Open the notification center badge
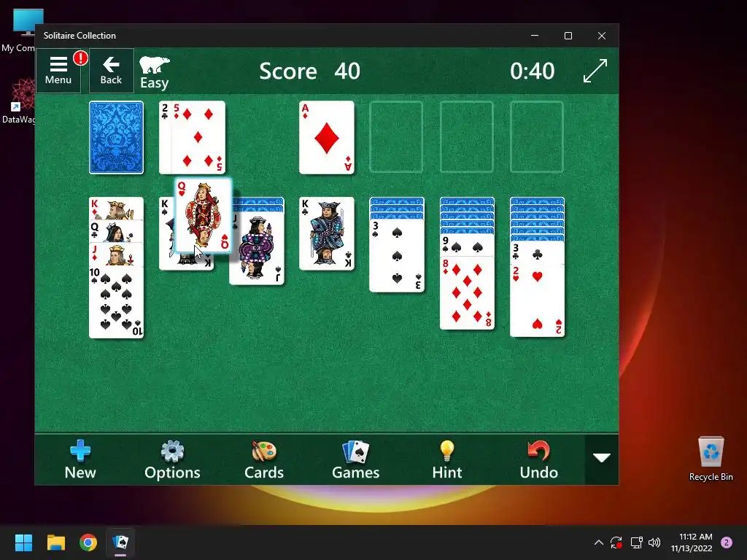747x560 pixels. click(x=727, y=542)
